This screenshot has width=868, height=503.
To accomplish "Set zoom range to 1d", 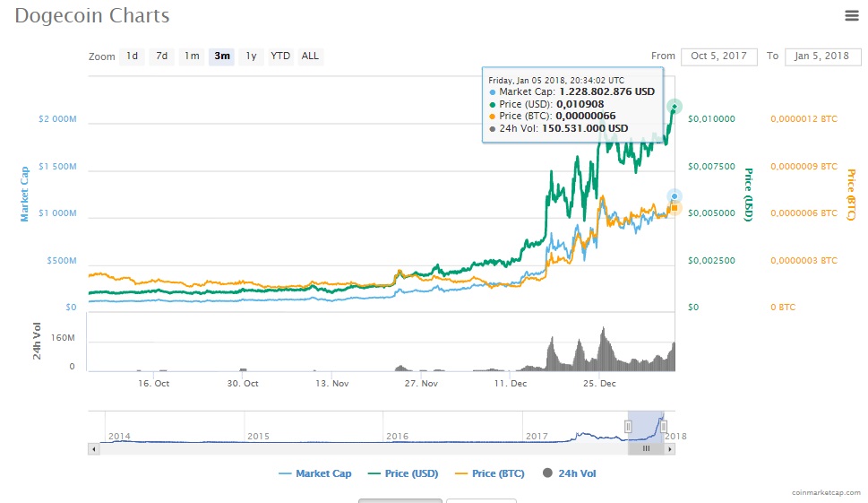I will pyautogui.click(x=132, y=56).
